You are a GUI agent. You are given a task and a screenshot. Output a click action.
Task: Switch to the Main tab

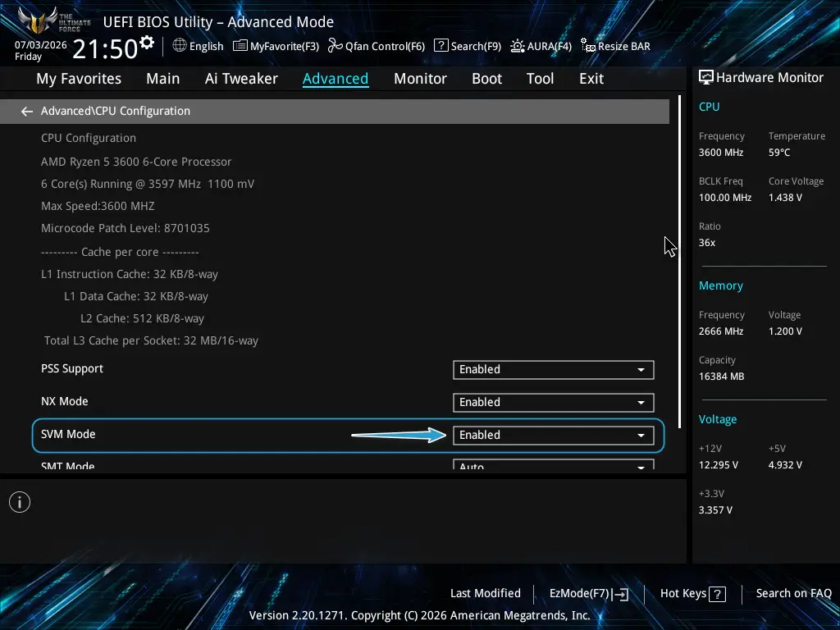point(163,79)
